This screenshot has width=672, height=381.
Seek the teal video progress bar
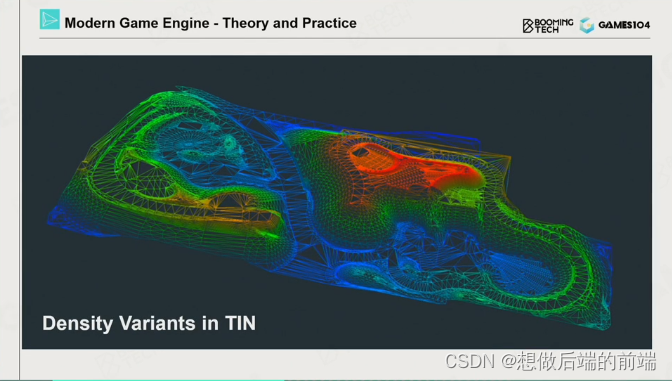tap(168, 380)
